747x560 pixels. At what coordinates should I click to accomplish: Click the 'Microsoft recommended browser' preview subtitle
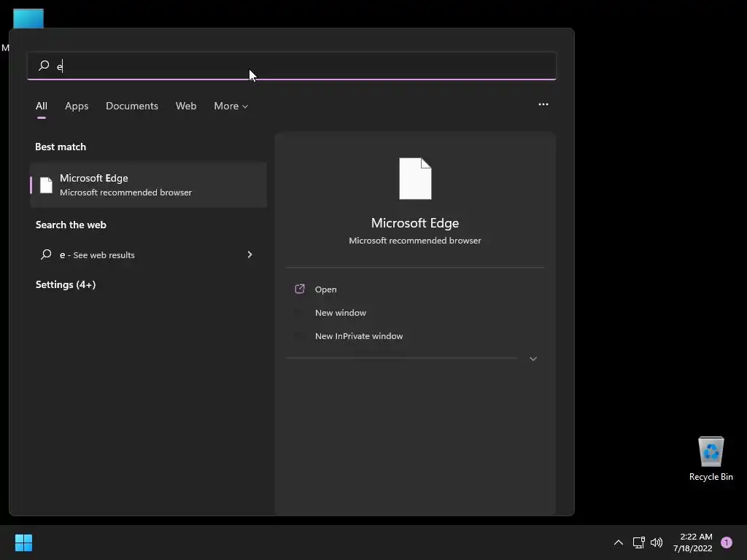415,241
